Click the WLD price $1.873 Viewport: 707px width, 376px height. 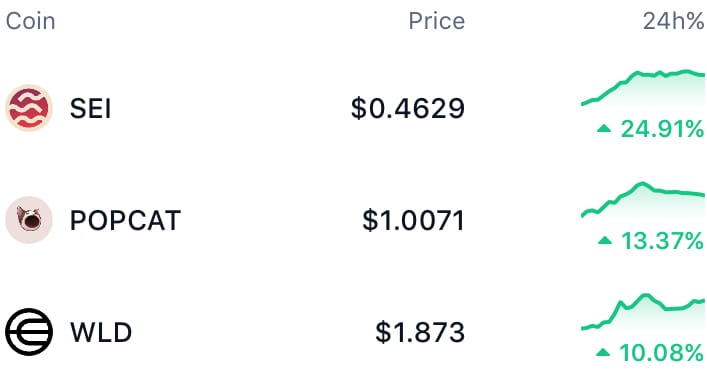420,332
